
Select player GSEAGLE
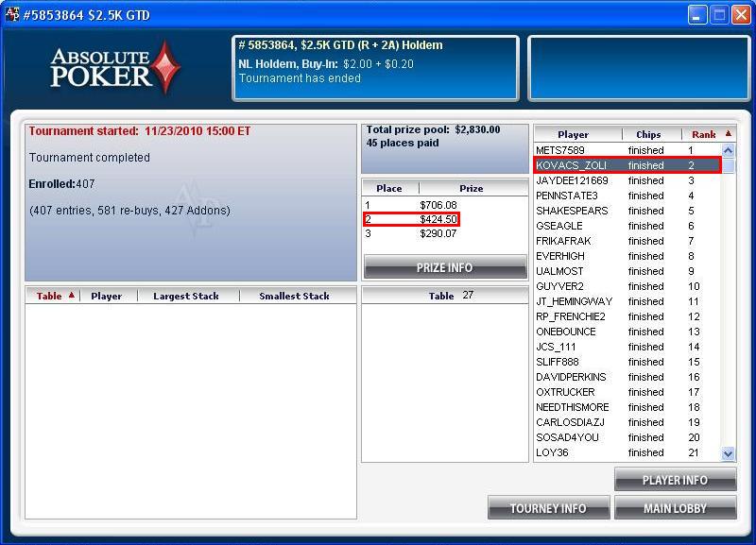pyautogui.click(x=627, y=226)
